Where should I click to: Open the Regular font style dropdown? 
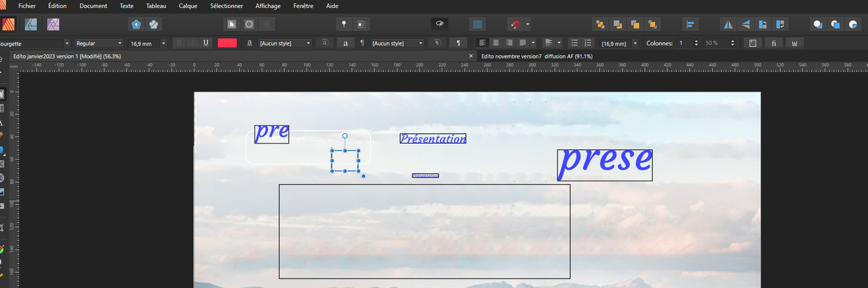pos(98,43)
